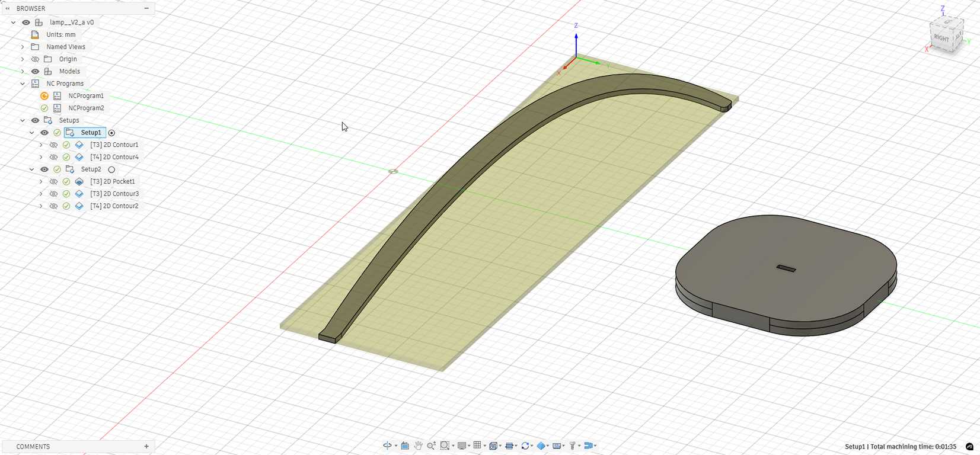Toggle the Setups eye icon
The image size is (980, 455).
35,120
